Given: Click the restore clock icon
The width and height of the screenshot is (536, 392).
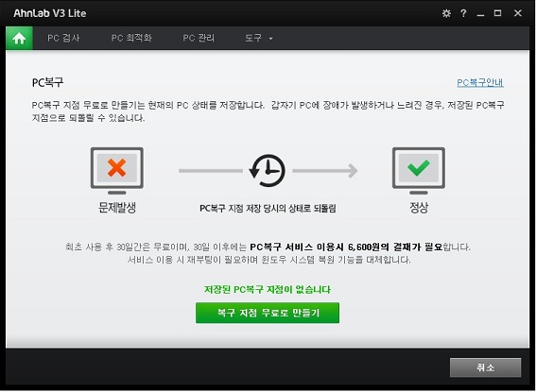Looking at the screenshot, I should pos(268,170).
